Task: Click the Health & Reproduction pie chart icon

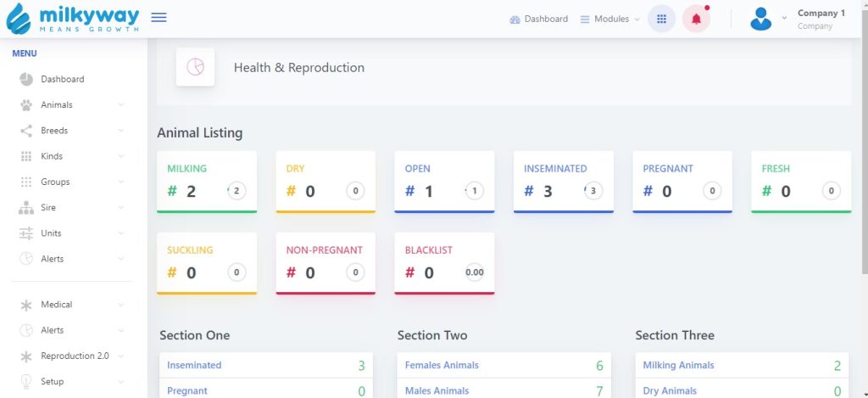Action: click(195, 67)
